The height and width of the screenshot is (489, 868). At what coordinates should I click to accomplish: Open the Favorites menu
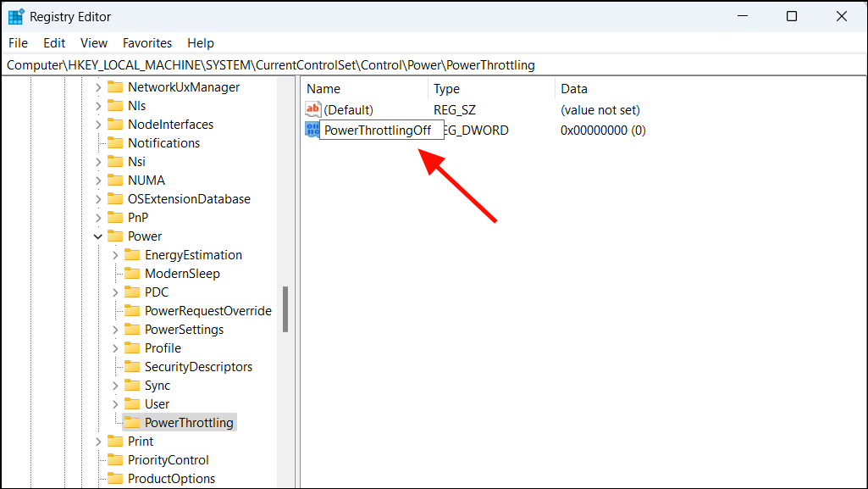tap(147, 42)
